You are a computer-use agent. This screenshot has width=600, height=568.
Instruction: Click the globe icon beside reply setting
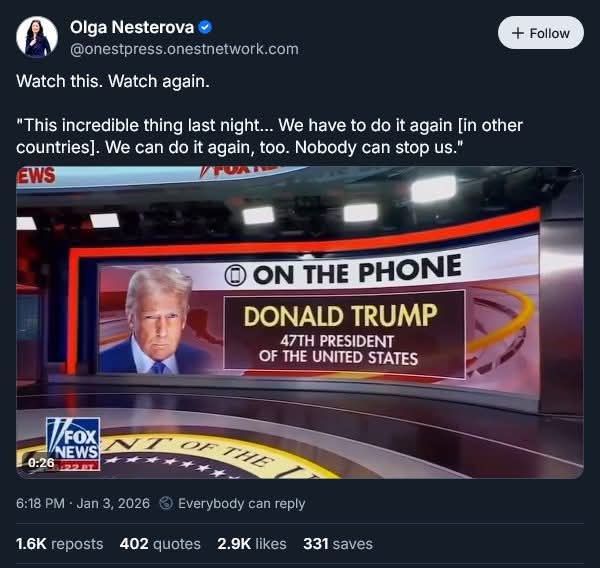click(166, 503)
